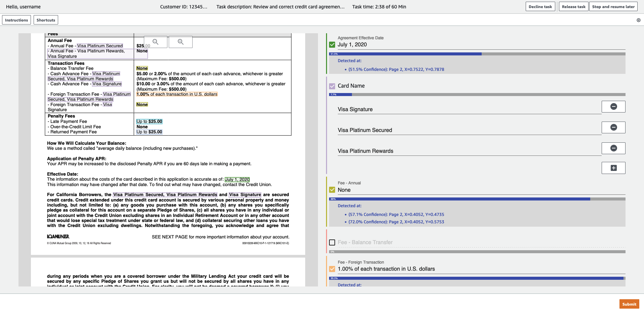The image size is (644, 314).
Task: Click the Hello, username greeting
Action: [x=23, y=7]
